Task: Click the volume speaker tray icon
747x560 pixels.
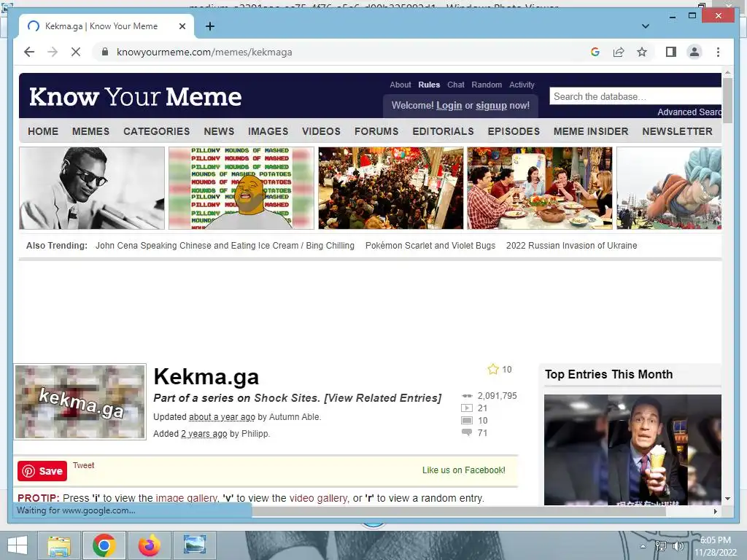Action: (678, 546)
